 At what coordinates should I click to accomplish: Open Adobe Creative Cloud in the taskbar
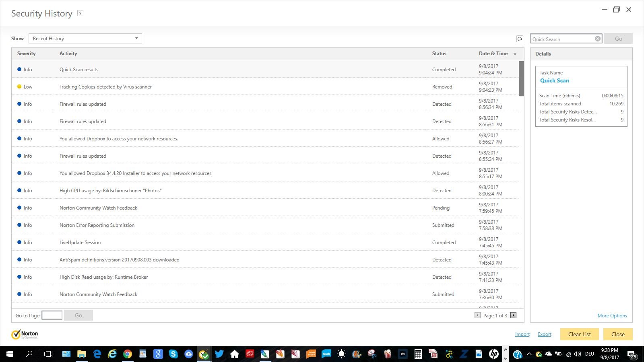pyautogui.click(x=250, y=354)
